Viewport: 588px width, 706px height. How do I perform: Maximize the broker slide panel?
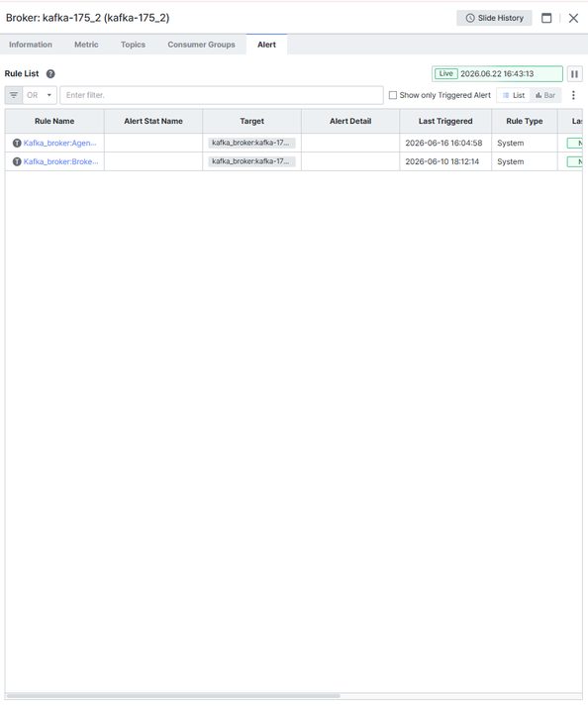point(546,18)
